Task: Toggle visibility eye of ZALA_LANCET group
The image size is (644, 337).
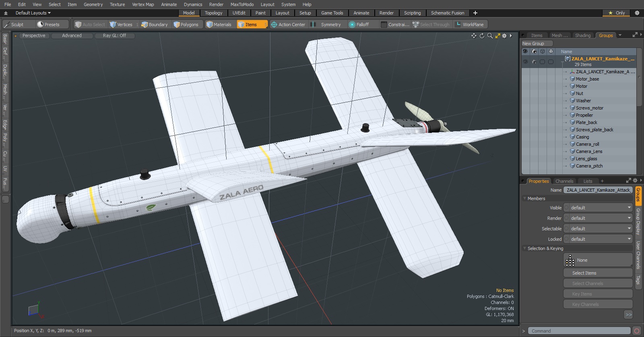Action: (525, 62)
